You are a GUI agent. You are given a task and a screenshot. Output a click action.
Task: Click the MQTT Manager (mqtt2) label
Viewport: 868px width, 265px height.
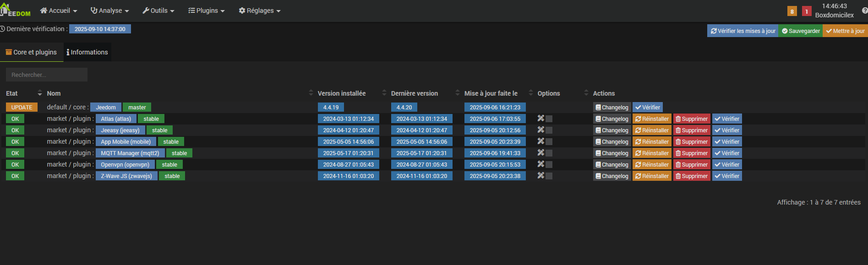tap(130, 153)
